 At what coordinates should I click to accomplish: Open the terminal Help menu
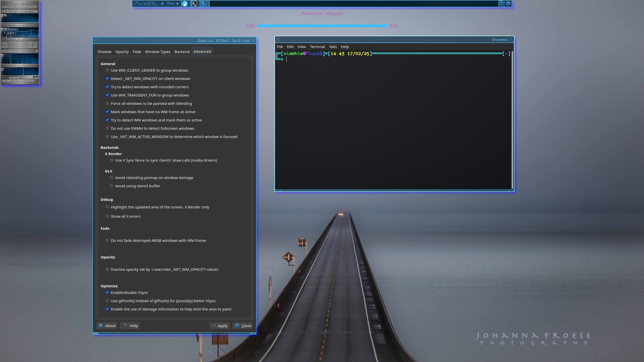pyautogui.click(x=345, y=47)
